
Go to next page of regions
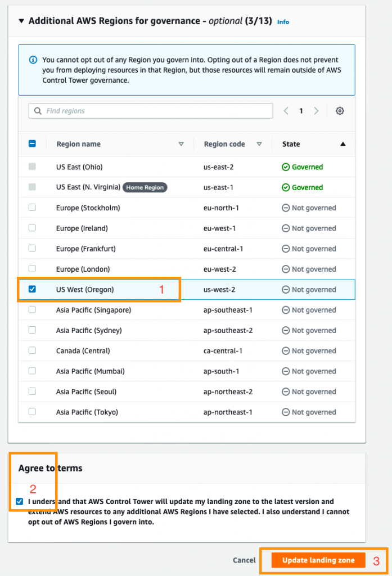[x=316, y=111]
